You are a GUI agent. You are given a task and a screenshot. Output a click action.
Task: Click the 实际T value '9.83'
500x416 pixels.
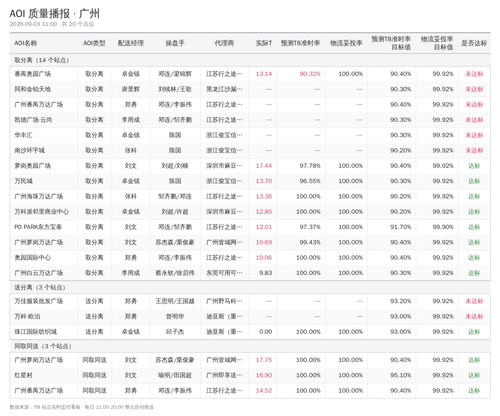coord(266,273)
